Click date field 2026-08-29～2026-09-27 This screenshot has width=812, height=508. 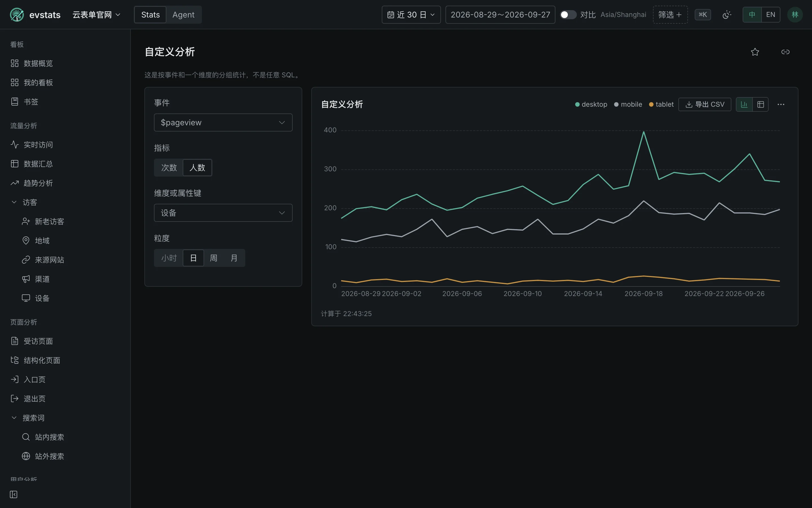(x=500, y=14)
